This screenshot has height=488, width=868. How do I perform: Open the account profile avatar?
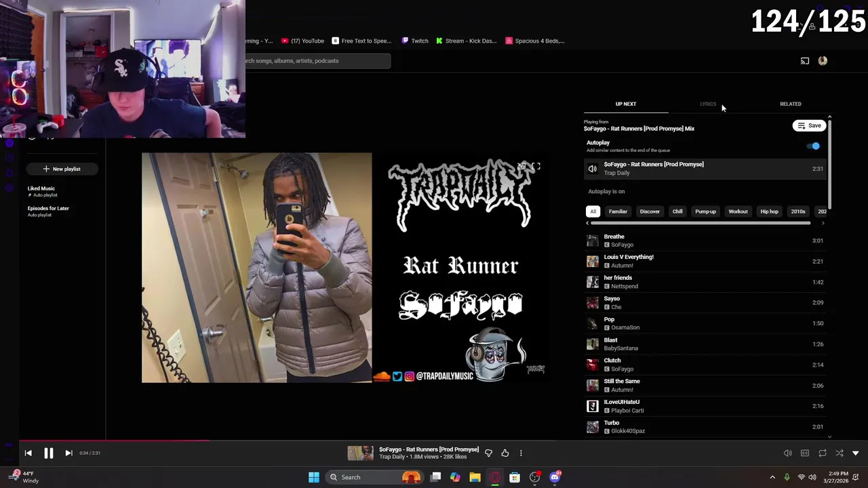(x=823, y=61)
